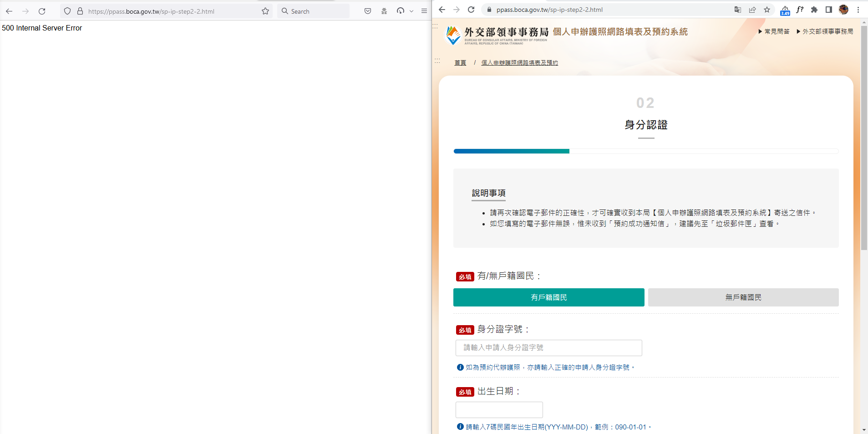Click the 個人申辦護照網路填表及預約 breadcrumb link
Image resolution: width=868 pixels, height=434 pixels.
click(520, 62)
